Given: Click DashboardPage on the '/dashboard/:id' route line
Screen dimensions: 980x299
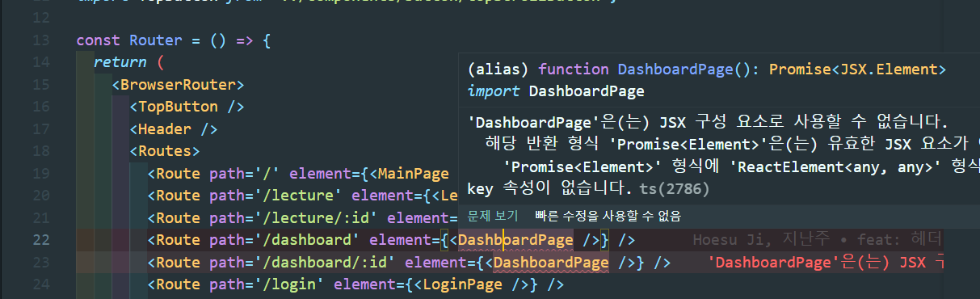Looking at the screenshot, I should tap(551, 262).
